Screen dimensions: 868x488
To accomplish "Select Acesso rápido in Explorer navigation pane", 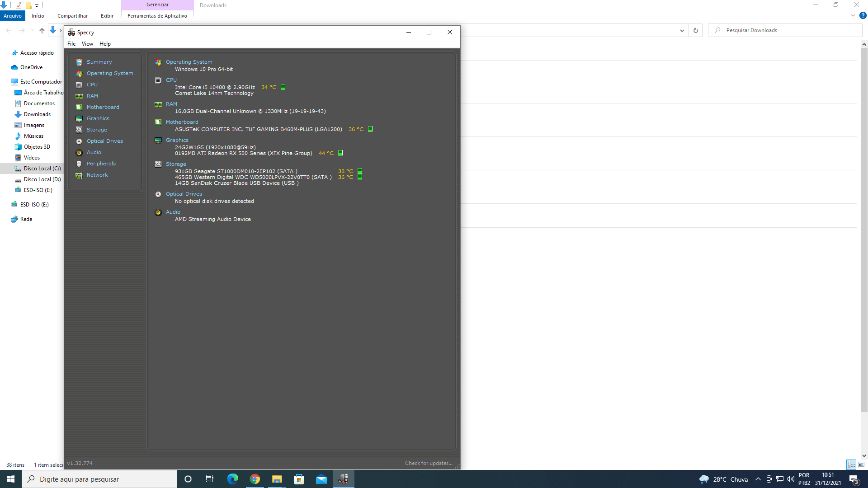I will point(37,53).
